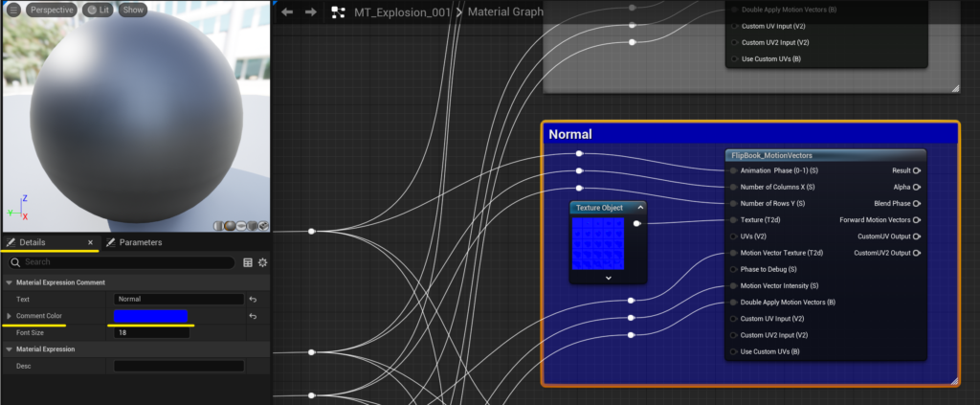Click Use Custom UVs pin in Normal comment
Image resolution: width=980 pixels, height=405 pixels.
click(733, 351)
